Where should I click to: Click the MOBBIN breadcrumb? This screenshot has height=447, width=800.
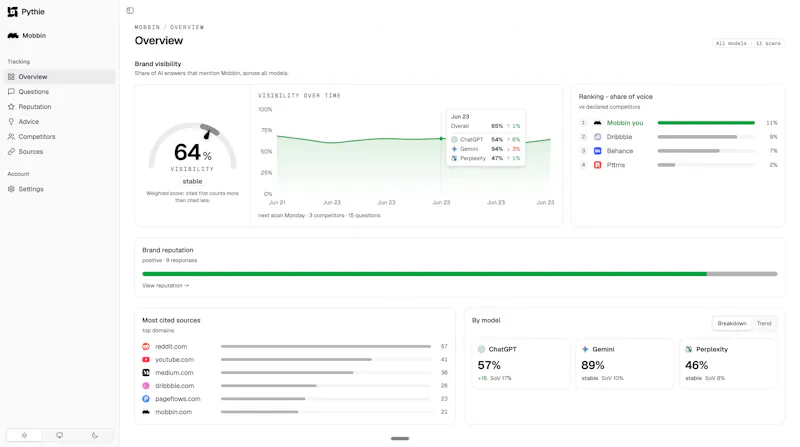(147, 27)
